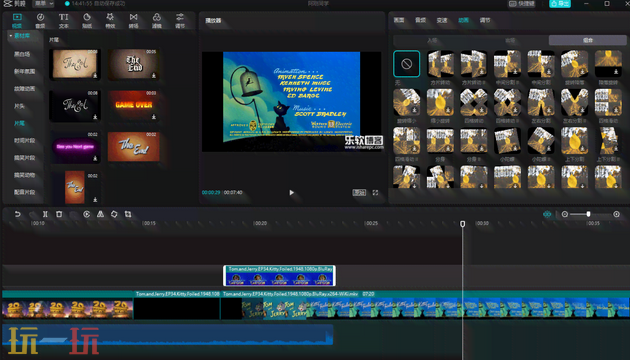Click the 原始 ratio button in the player
Image resolution: width=630 pixels, height=360 pixels.
click(359, 192)
